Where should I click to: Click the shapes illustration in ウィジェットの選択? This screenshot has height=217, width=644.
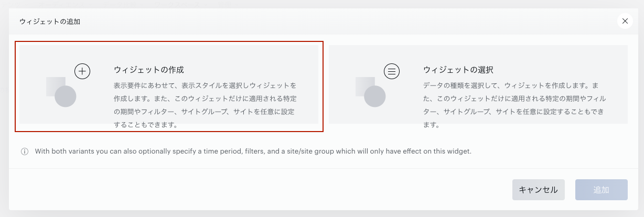371,92
